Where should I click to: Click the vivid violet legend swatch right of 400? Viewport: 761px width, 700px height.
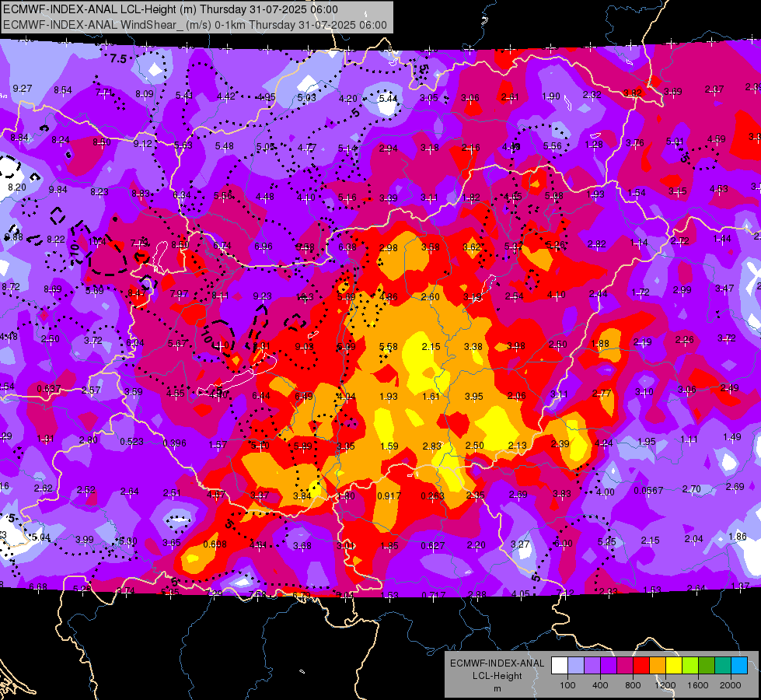(608, 665)
